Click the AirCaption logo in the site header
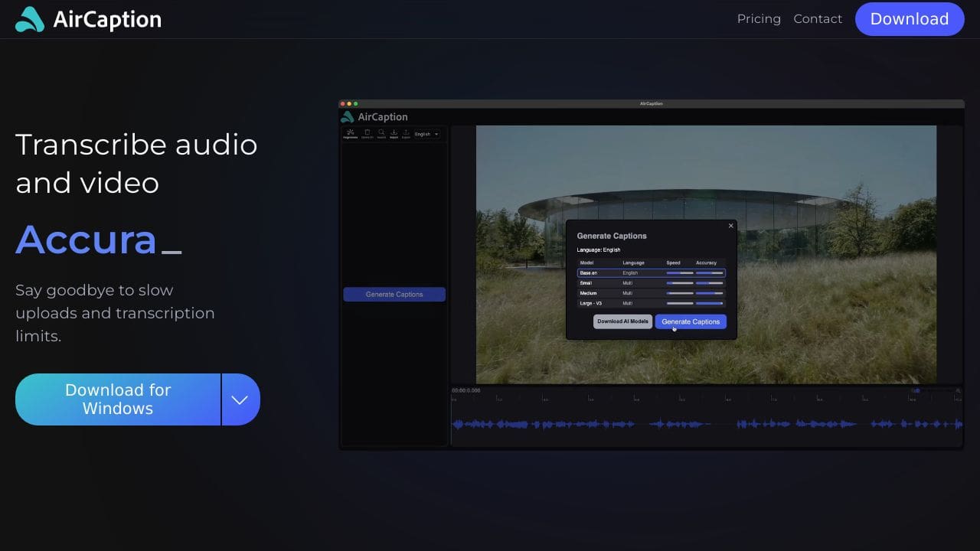The width and height of the screenshot is (980, 551). click(88, 19)
